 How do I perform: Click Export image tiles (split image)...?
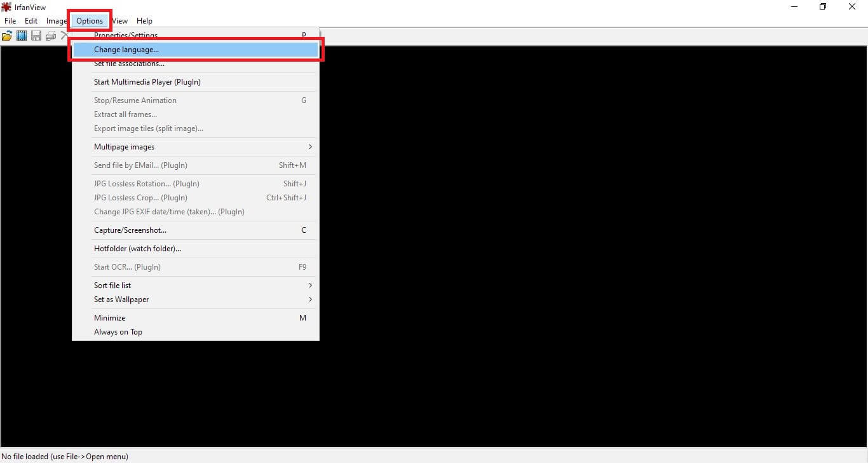[196, 128]
